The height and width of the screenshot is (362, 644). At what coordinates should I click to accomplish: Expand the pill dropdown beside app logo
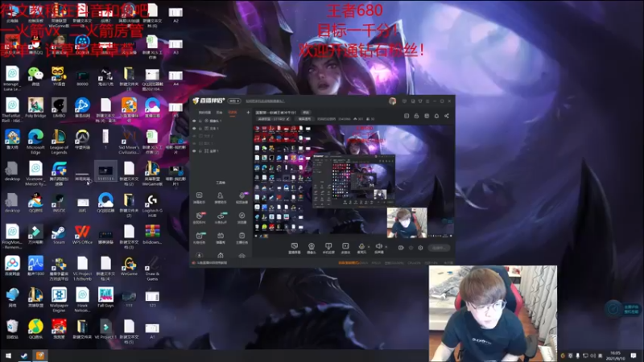point(234,101)
